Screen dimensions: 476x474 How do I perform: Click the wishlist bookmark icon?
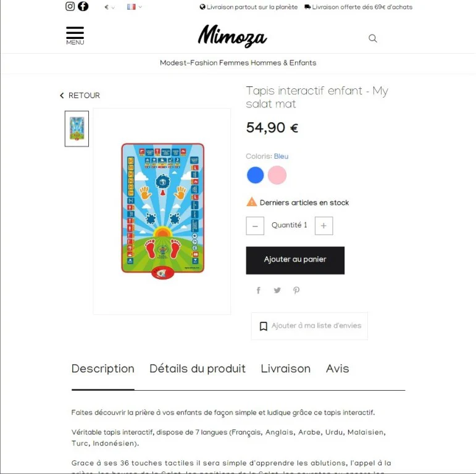[263, 326]
